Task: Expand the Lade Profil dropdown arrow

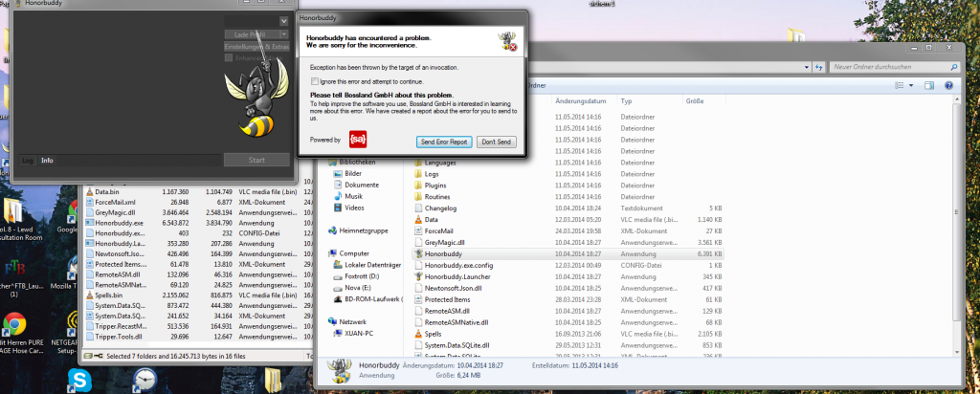Action: (284, 33)
